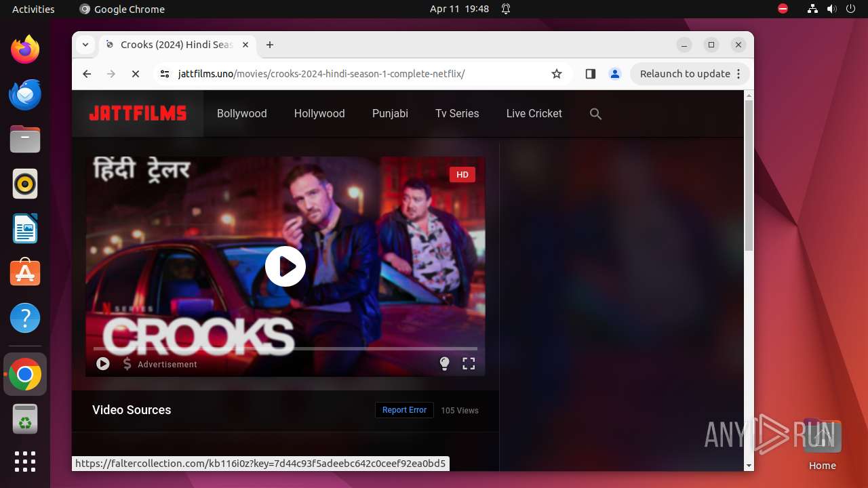Click the Crooks trailer thumbnail image

[x=285, y=266]
